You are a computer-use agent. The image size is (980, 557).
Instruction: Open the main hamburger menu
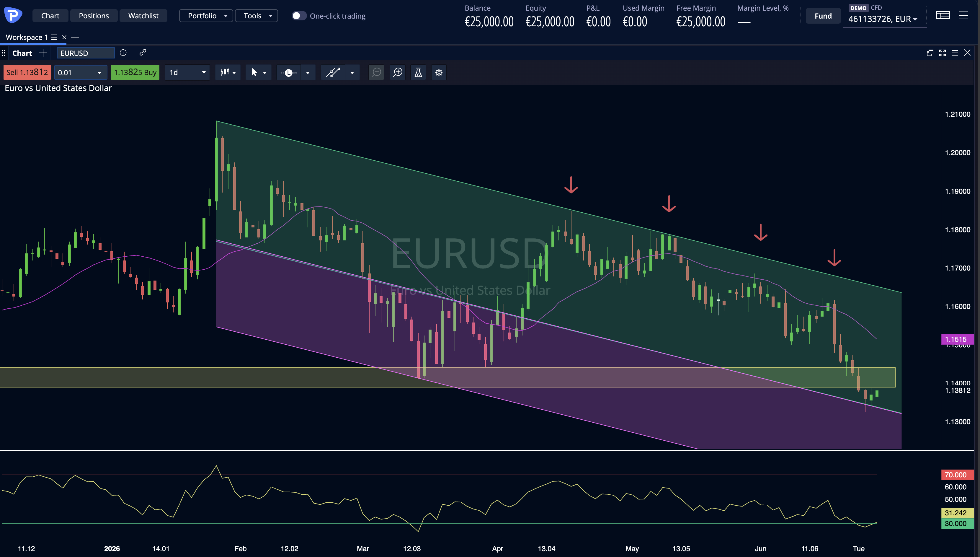[x=963, y=15]
